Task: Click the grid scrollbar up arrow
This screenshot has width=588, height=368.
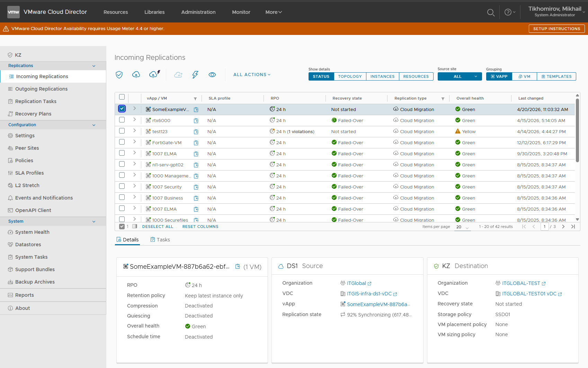Action: coord(577,95)
